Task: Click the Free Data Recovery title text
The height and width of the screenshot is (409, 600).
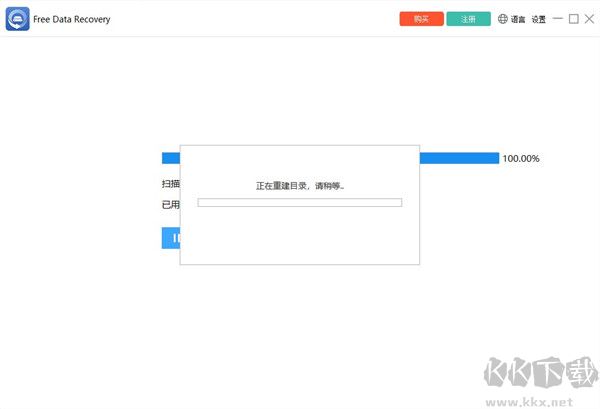Action: (x=72, y=20)
